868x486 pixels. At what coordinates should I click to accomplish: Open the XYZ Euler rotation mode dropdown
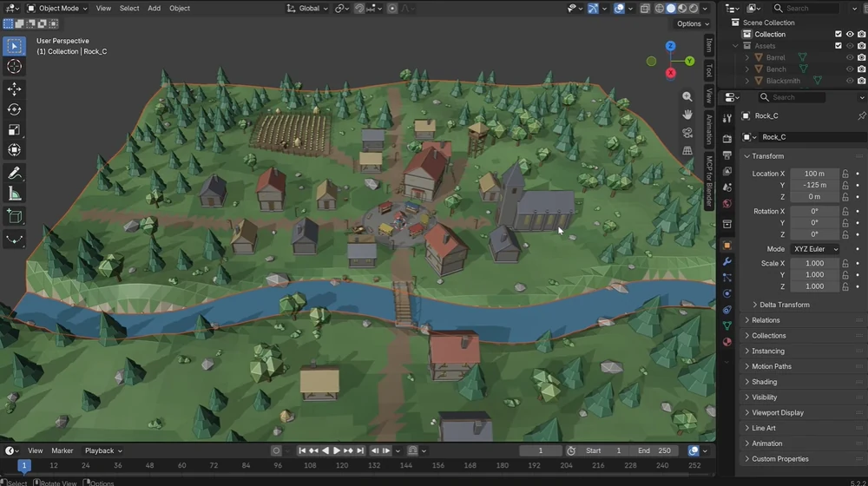[x=815, y=249]
